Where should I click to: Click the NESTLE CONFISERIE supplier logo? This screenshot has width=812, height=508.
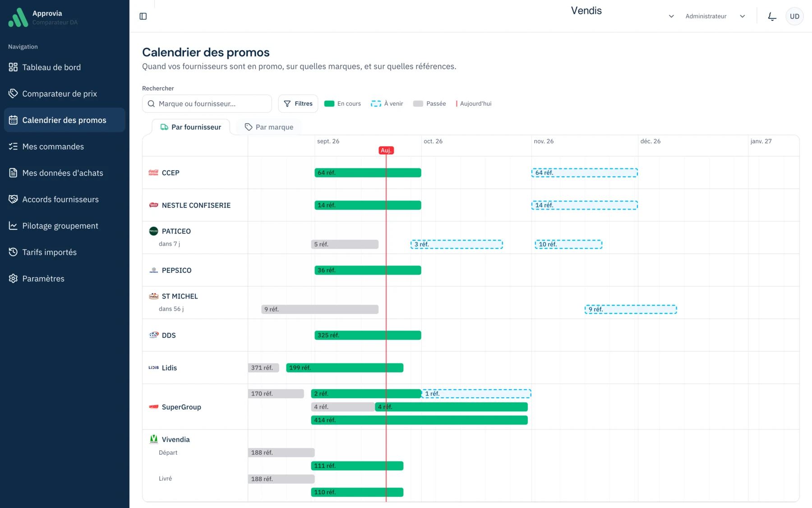153,205
